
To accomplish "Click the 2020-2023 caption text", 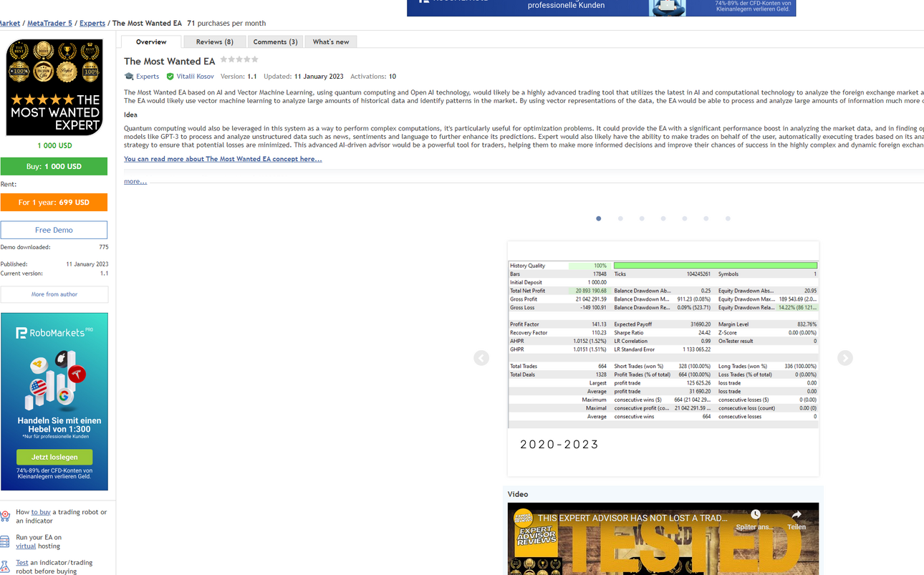I will (559, 445).
